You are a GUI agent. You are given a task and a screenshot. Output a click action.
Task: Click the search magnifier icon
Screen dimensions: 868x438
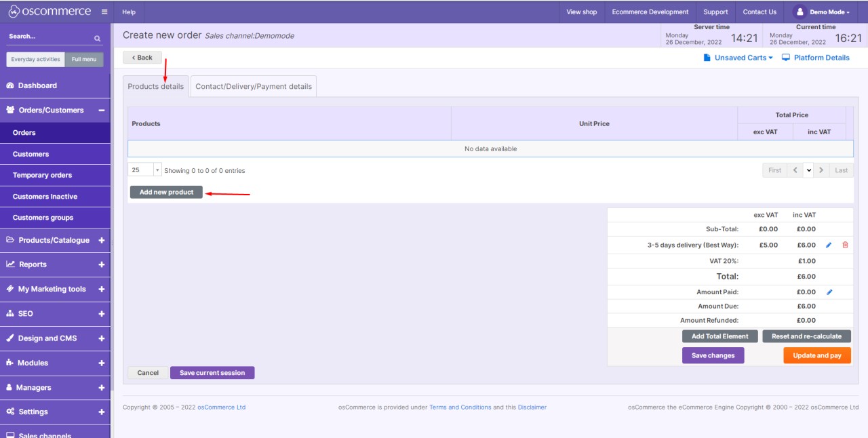[97, 38]
